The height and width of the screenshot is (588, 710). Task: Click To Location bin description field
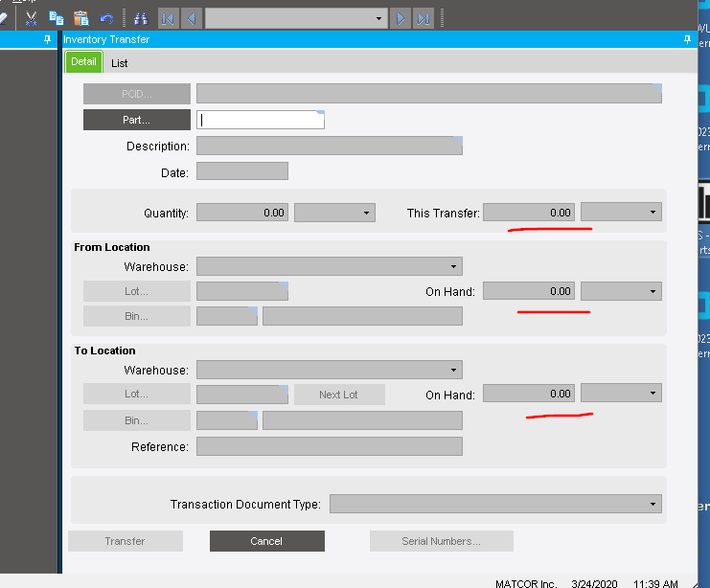pyautogui.click(x=362, y=420)
